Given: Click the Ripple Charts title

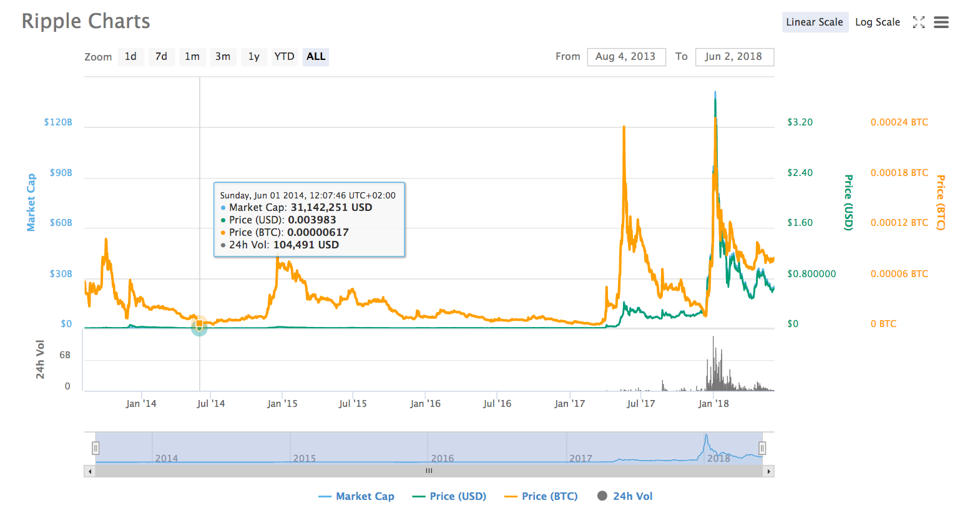Looking at the screenshot, I should (86, 21).
